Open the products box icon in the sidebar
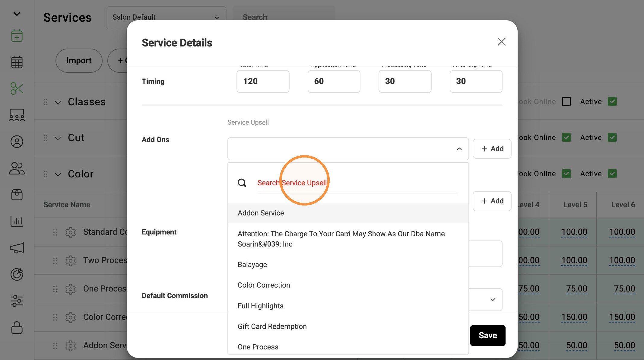This screenshot has width=644, height=360. (x=17, y=195)
